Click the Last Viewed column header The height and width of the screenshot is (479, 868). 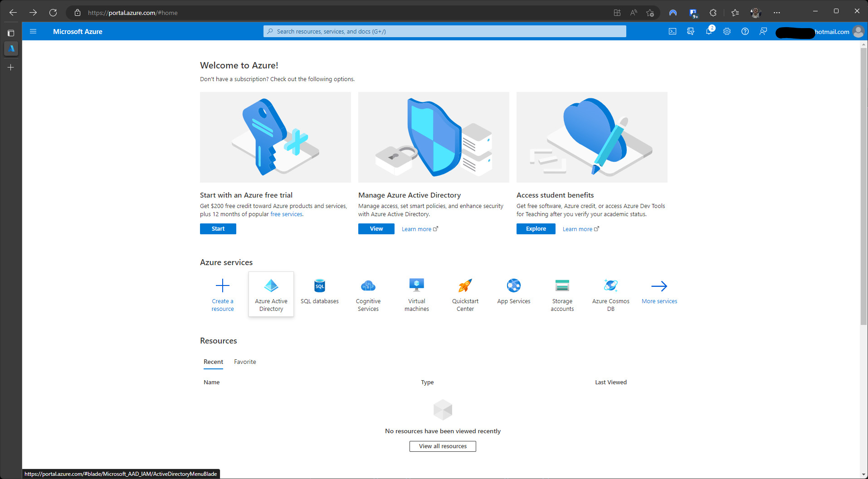click(611, 382)
